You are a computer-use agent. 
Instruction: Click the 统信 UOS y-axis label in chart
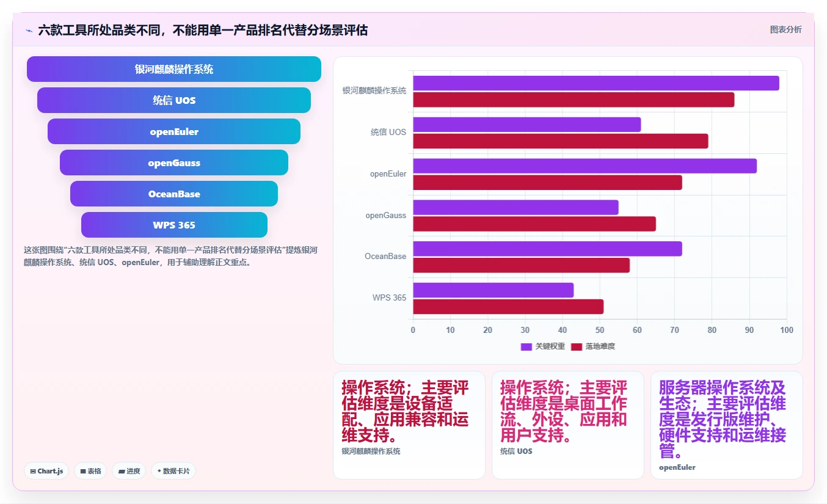point(388,132)
